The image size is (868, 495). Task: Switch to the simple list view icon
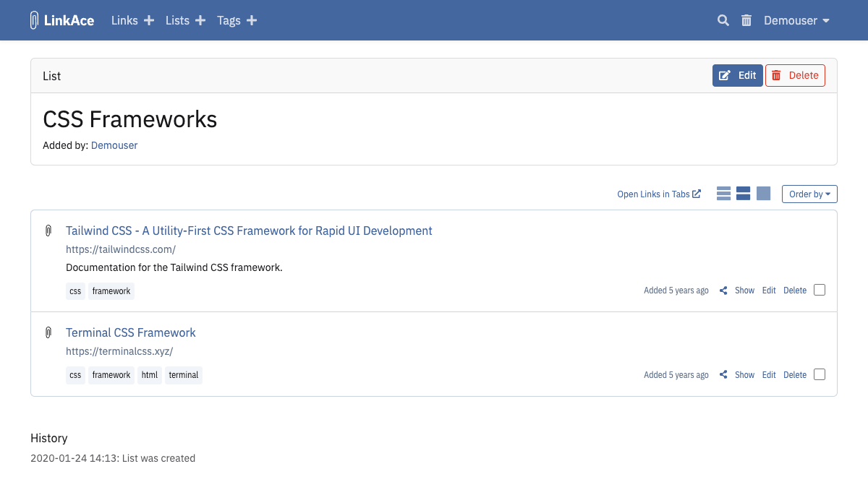click(x=723, y=194)
